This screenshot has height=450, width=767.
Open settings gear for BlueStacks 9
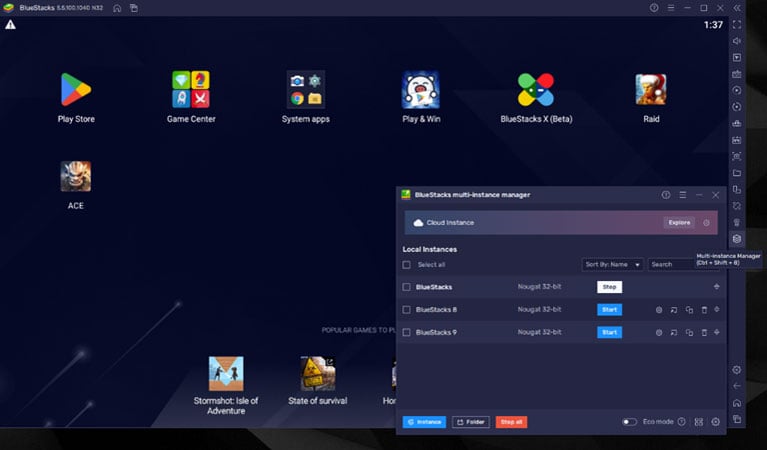(x=659, y=333)
